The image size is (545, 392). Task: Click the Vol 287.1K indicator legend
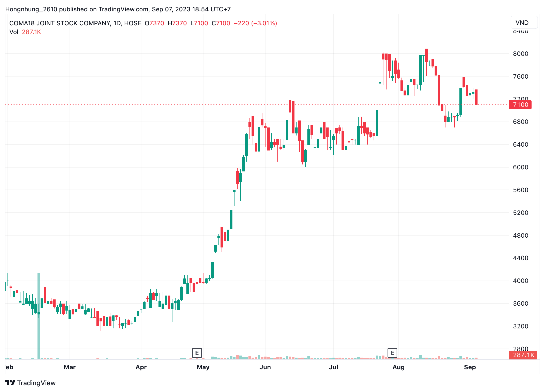(x=25, y=32)
